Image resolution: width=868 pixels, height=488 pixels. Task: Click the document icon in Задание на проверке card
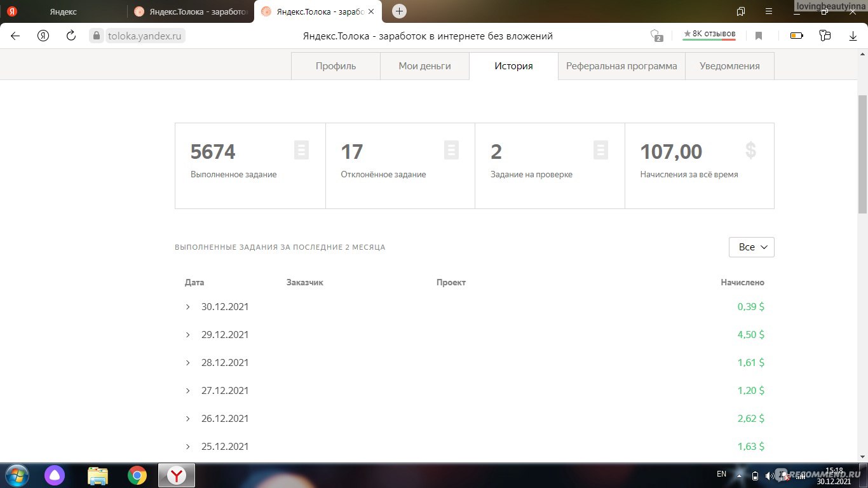[601, 150]
